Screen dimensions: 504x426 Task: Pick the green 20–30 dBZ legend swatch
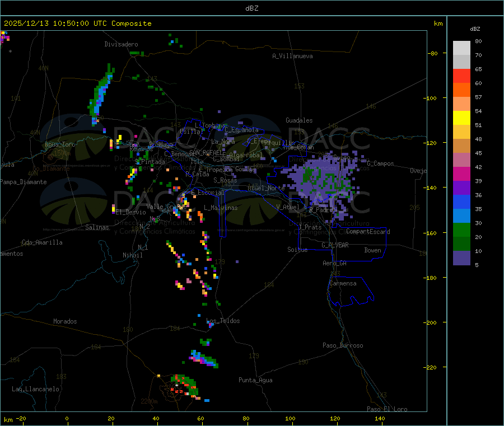[x=461, y=230]
